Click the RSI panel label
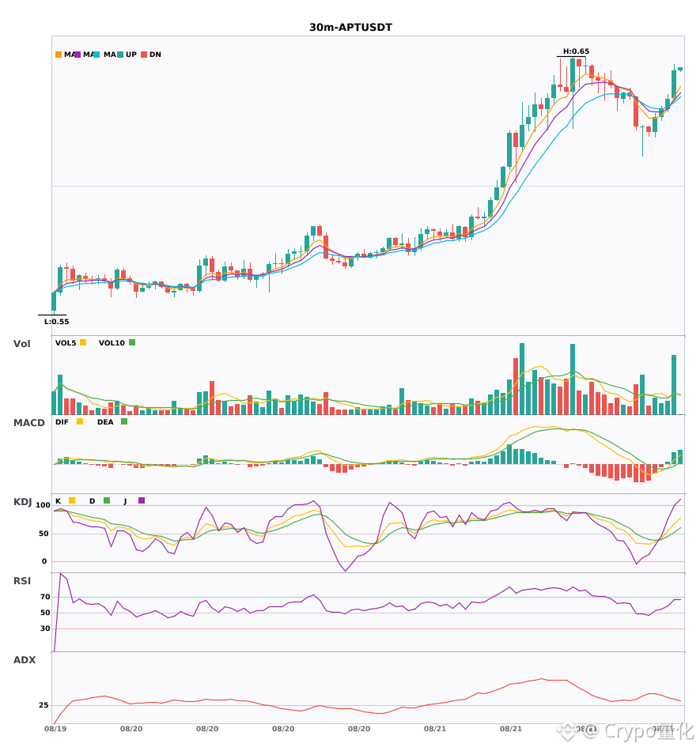 point(22,581)
